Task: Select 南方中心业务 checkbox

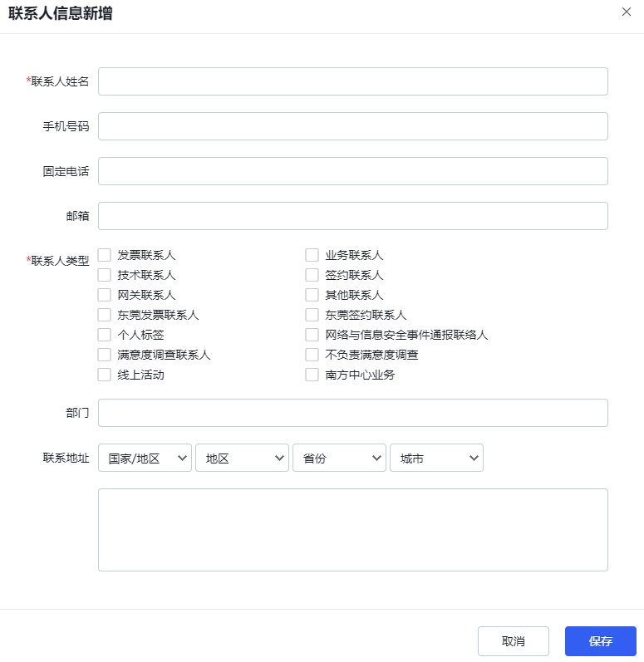Action: (x=312, y=375)
